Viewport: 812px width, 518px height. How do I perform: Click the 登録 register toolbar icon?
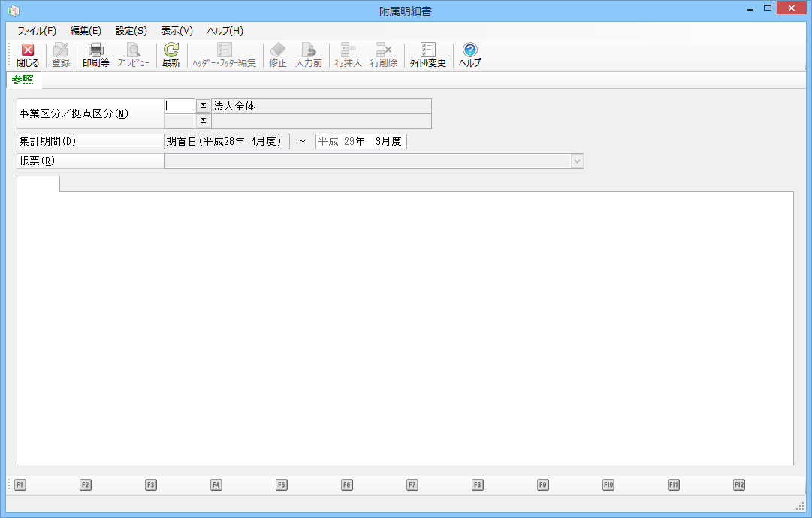(x=61, y=50)
